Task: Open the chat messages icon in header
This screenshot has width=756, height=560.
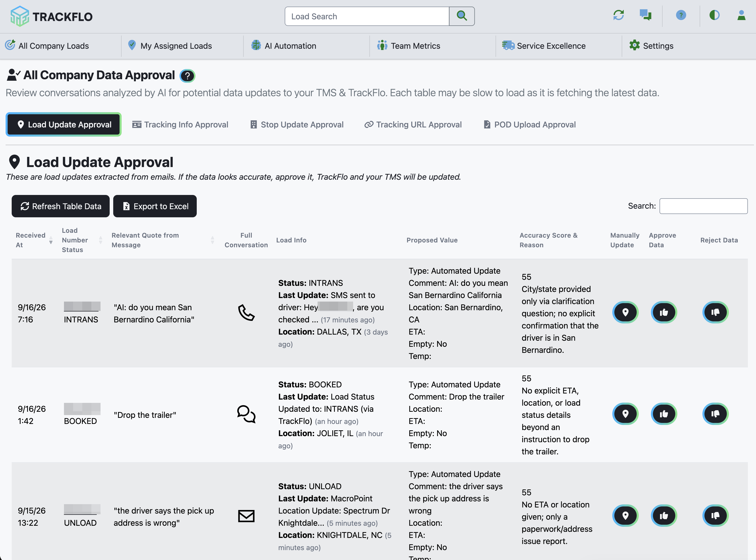Action: point(646,15)
